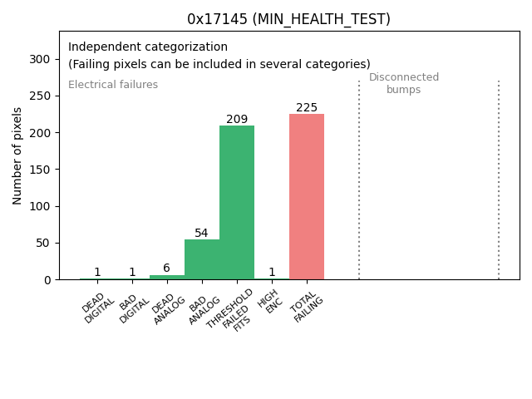Click the value label 6 above DEAD ANALOG
Image resolution: width=532 pixels, height=399 pixels.
167,268
